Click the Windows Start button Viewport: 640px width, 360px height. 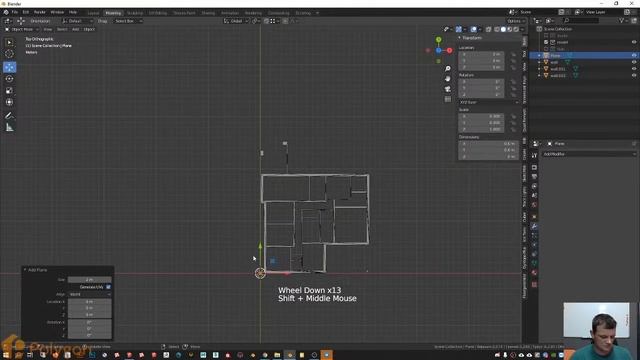pos(6,355)
